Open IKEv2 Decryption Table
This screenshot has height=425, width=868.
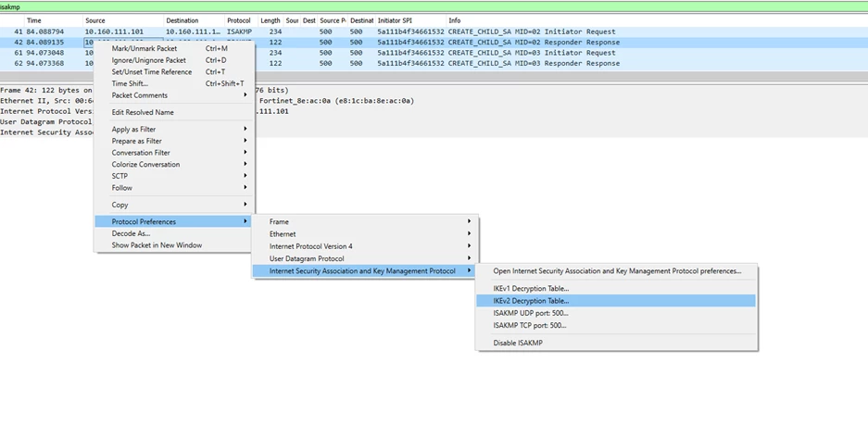[x=616, y=301]
